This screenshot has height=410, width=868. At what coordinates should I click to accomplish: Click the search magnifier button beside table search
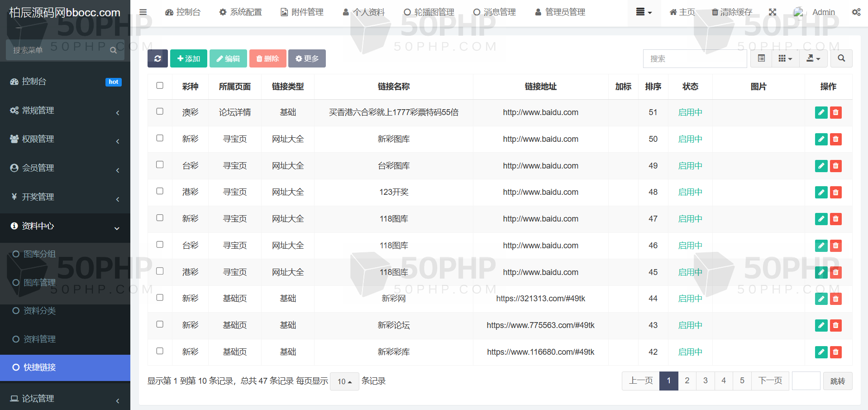click(841, 58)
